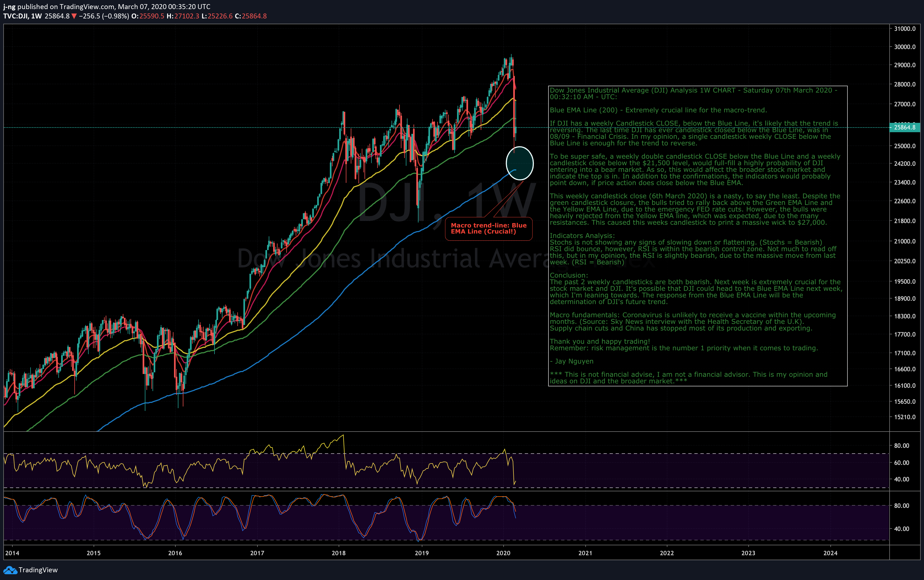Viewport: 924px width, 580px height.
Task: Click the 19500.0 price axis label
Action: (905, 281)
